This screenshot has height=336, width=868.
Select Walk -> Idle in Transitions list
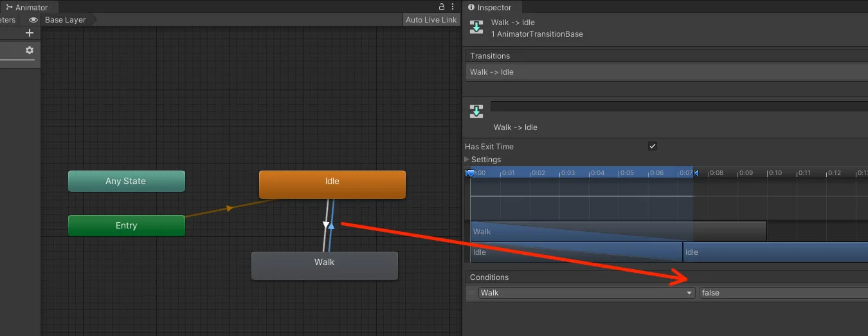[x=666, y=72]
